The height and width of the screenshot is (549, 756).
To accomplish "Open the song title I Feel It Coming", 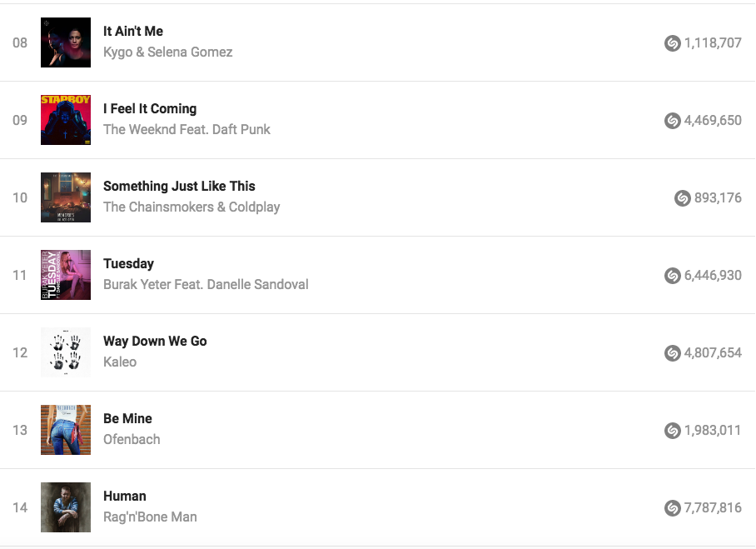I will (x=150, y=109).
